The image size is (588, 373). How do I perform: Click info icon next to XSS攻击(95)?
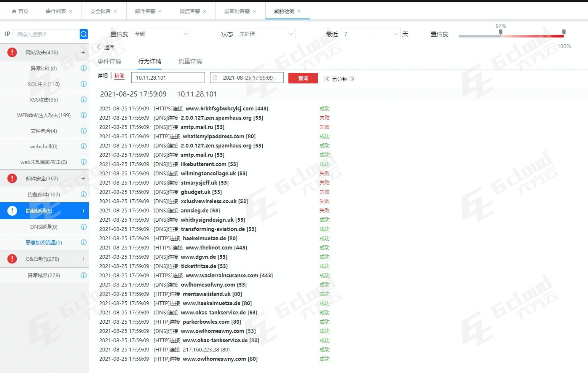tap(83, 99)
